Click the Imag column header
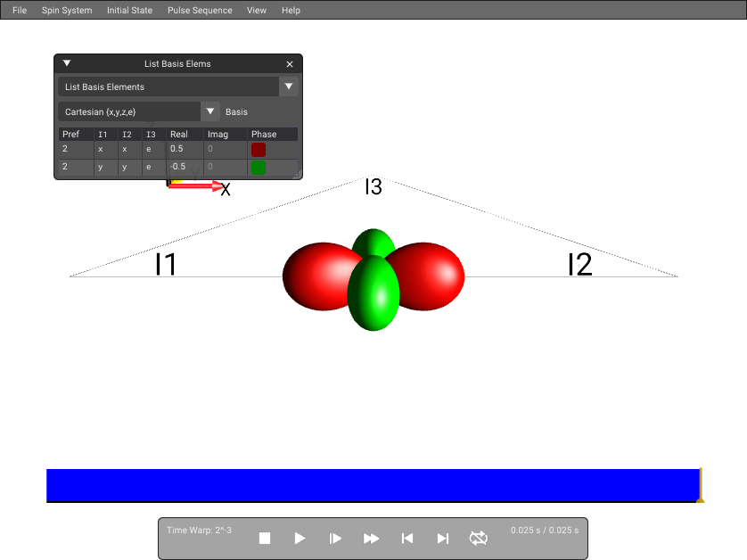Viewport: 747px width, 560px height. point(218,135)
